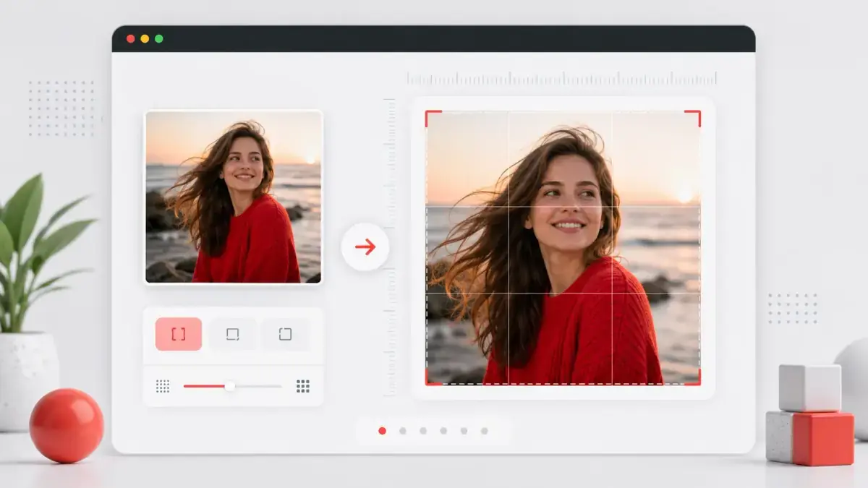
Task: Click the vertical ruler left of preview
Action: point(390,247)
